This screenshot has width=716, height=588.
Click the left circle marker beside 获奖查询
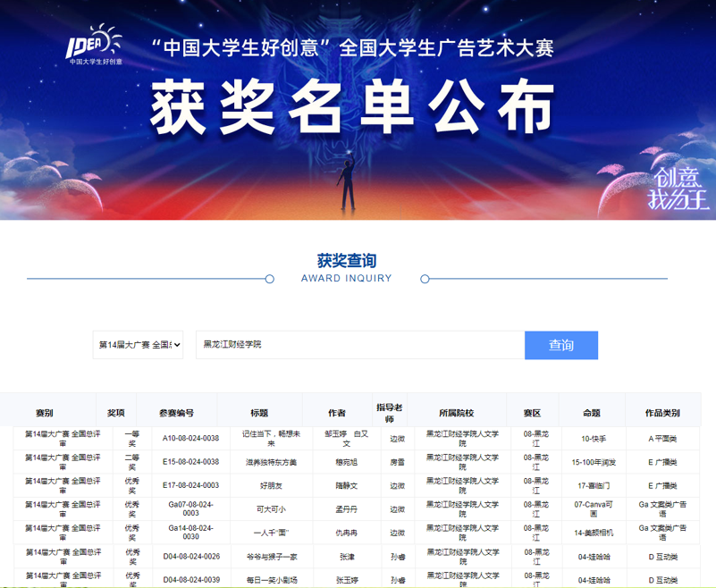click(270, 279)
